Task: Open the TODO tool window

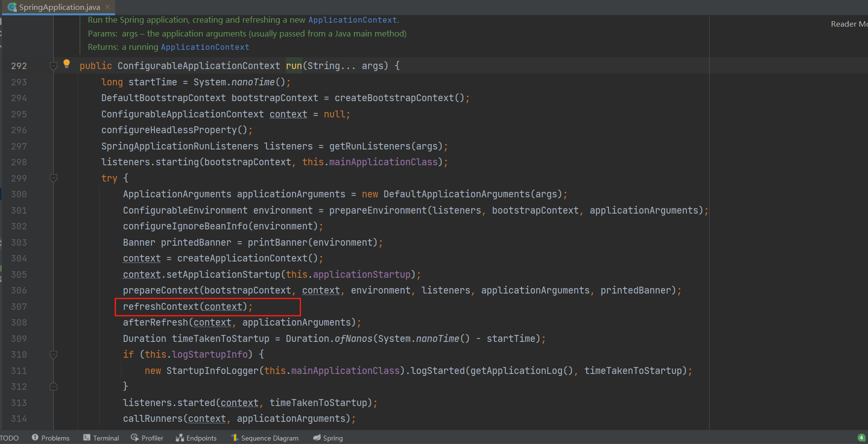Action: 9,438
